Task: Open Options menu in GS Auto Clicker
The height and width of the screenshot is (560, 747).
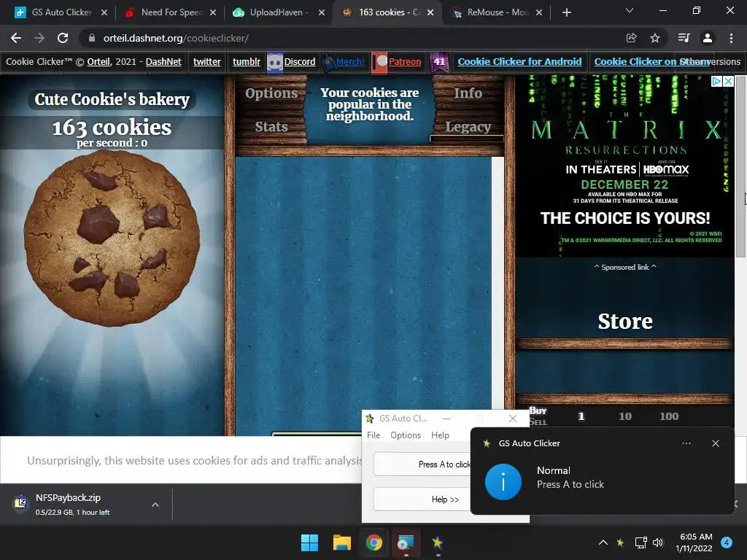Action: tap(406, 435)
